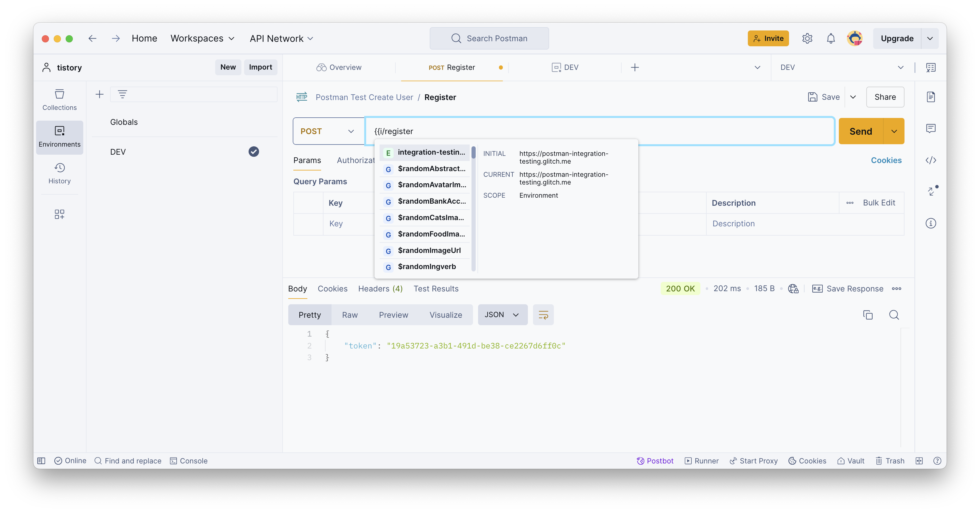Open the POST method dropdown
The width and height of the screenshot is (980, 513).
coord(328,131)
